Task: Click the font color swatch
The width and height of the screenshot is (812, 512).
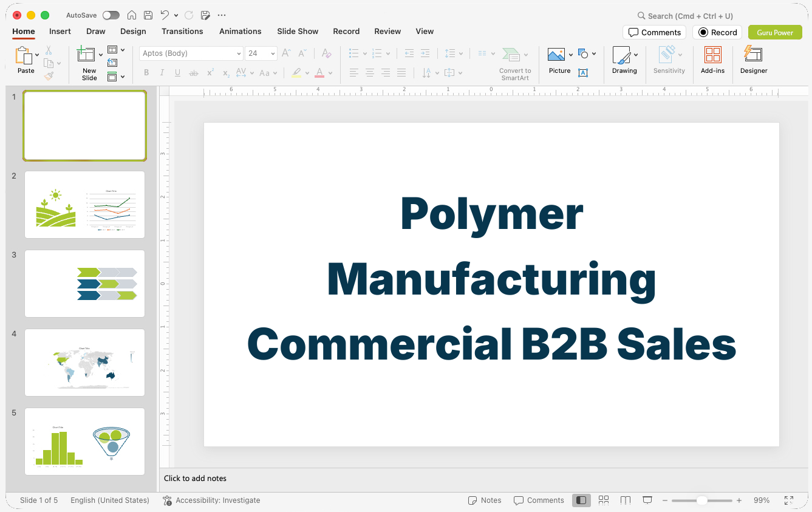Action: pyautogui.click(x=319, y=73)
